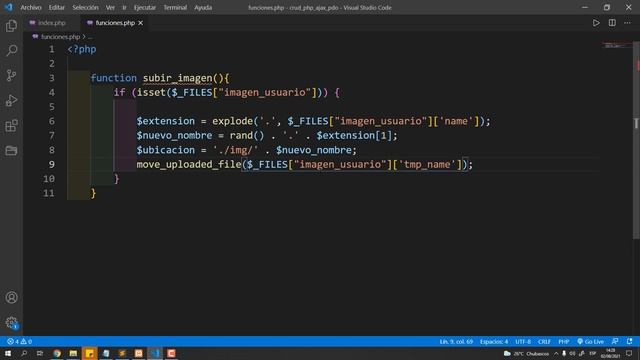This screenshot has width=640, height=360.
Task: Open the volume icon in system tray
Action: [x=572, y=353]
